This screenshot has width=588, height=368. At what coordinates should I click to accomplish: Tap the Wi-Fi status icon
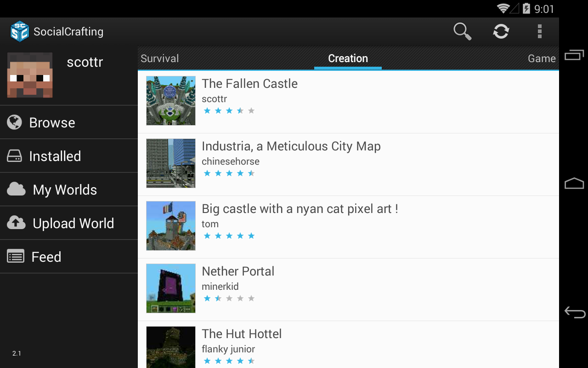(503, 8)
